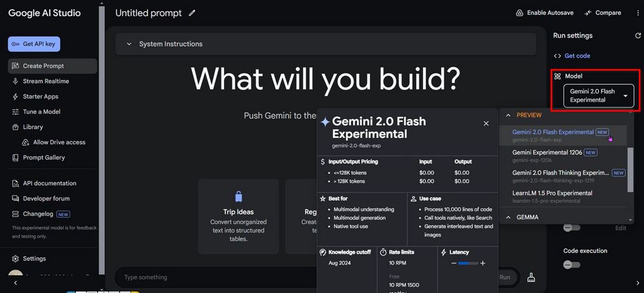Click the suitcase icon on Trip Ideas card

[x=239, y=196]
